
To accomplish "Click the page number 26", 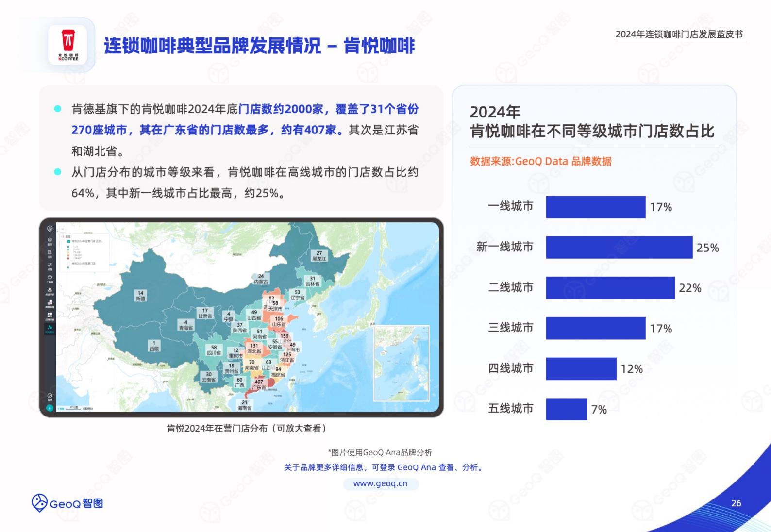I will [x=736, y=503].
